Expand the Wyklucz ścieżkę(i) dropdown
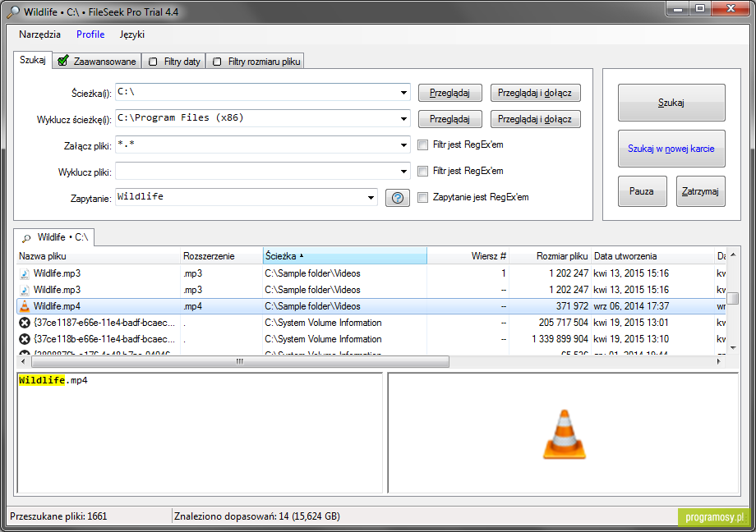 [403, 118]
